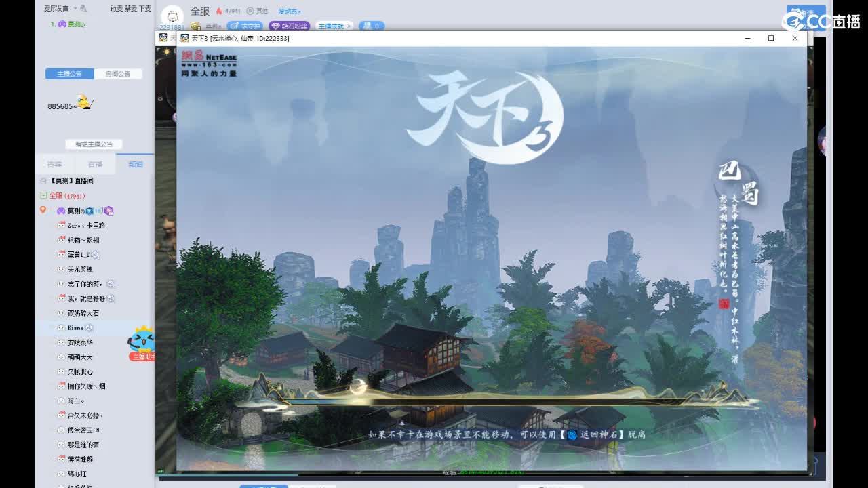
Task: Open the 贵宾 tab
Action: point(54,165)
